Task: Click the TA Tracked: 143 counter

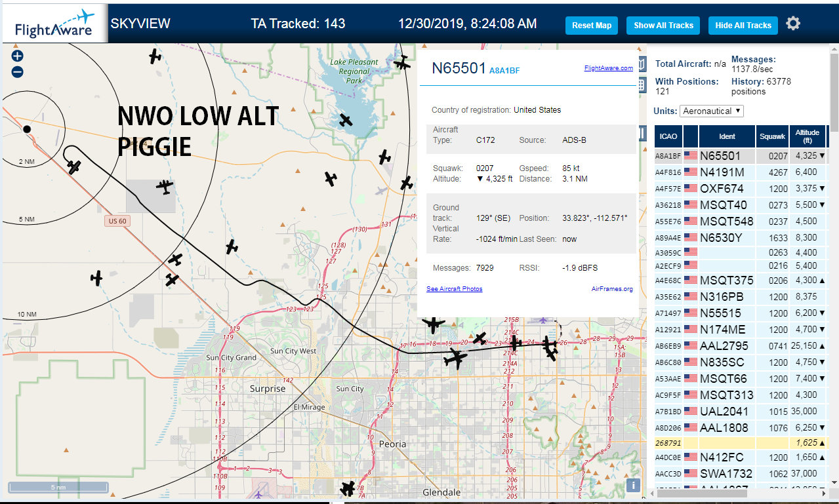Action: point(298,24)
